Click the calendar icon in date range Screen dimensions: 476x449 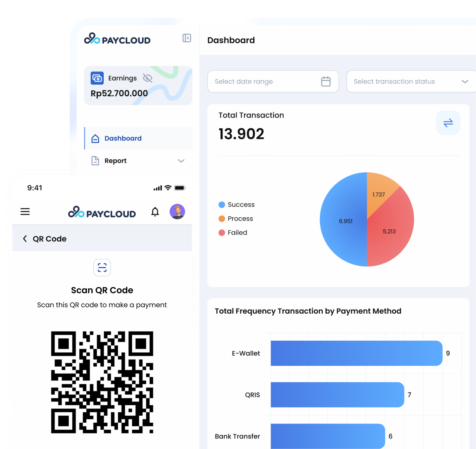[x=326, y=81]
